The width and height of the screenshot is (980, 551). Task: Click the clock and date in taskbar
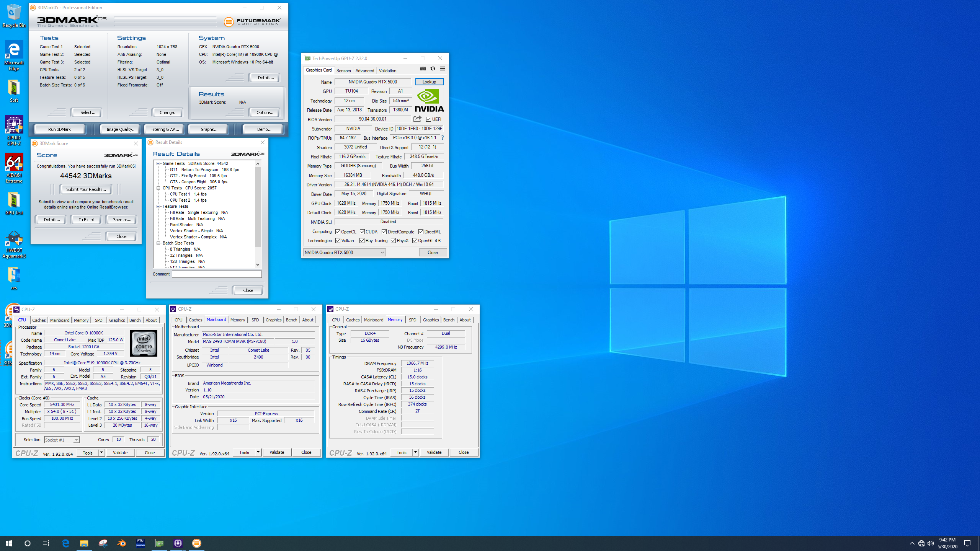[x=947, y=543]
